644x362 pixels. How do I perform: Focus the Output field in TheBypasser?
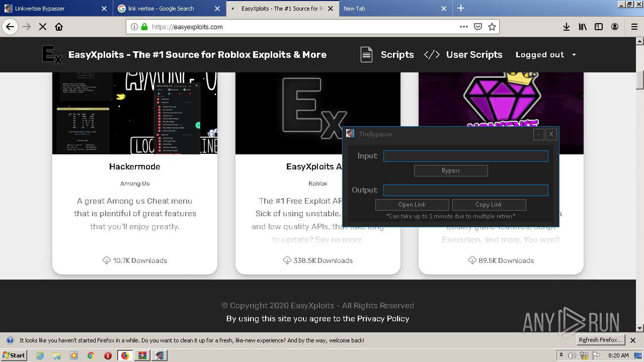click(466, 190)
